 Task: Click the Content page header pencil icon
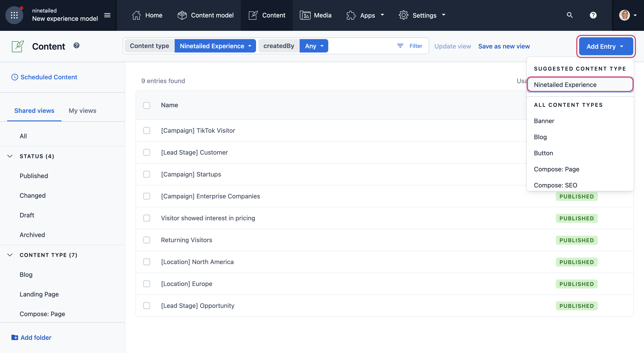pos(18,46)
